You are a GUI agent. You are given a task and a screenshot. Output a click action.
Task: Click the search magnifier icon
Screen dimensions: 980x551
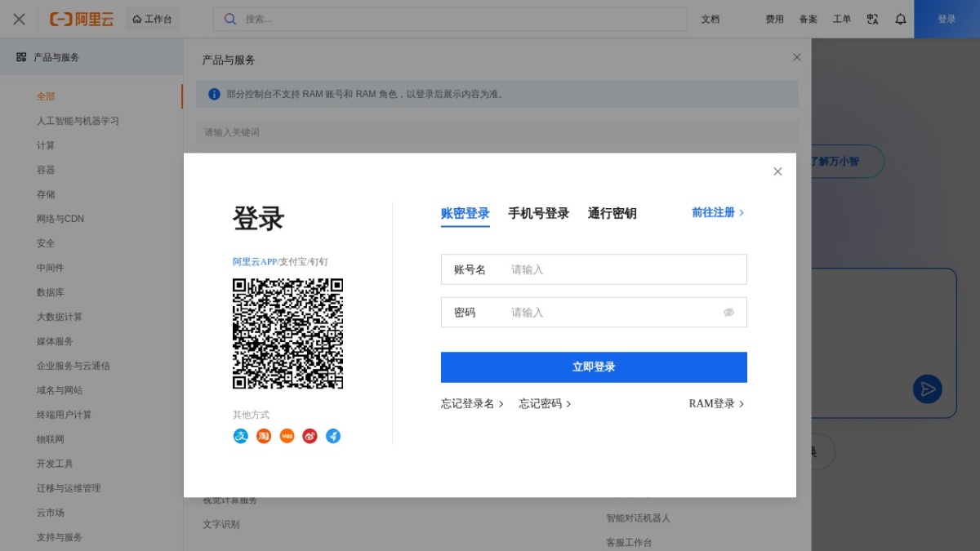(230, 19)
